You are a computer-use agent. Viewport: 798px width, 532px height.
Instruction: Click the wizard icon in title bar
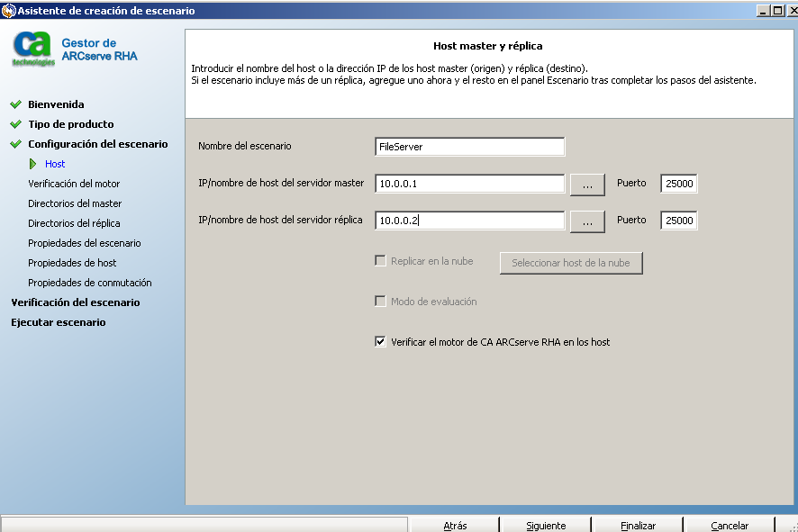point(9,10)
